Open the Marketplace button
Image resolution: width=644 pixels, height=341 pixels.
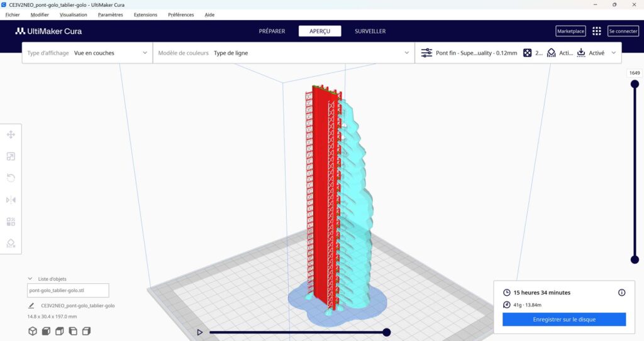point(570,31)
